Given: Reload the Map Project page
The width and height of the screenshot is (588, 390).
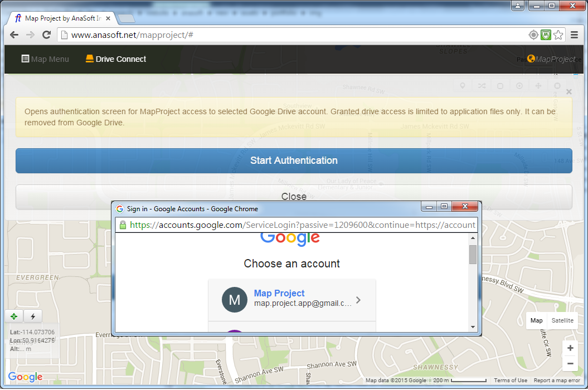Looking at the screenshot, I should [46, 35].
